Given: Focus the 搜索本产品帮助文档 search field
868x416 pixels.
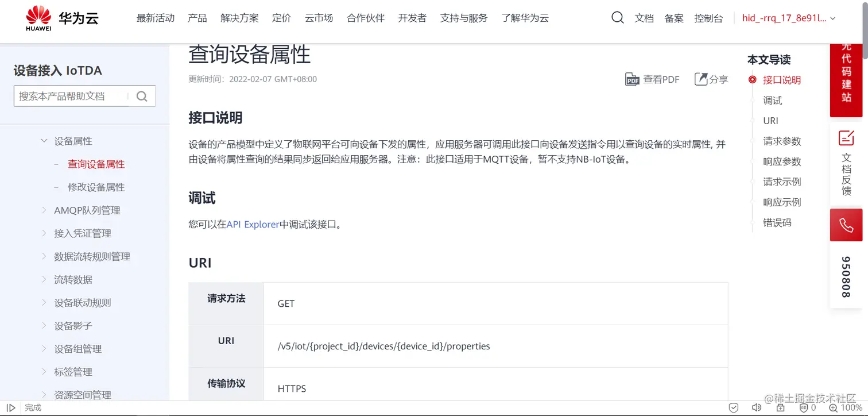Looking at the screenshot, I should click(x=71, y=97).
